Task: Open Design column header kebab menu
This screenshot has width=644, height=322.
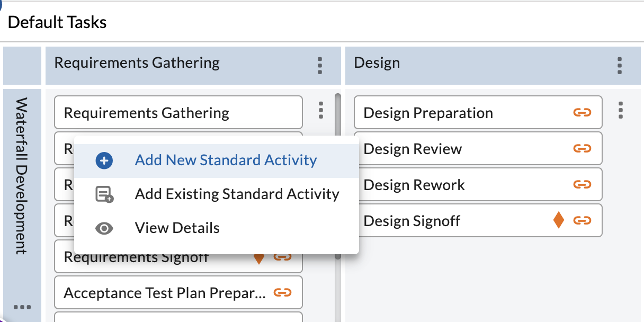Action: [x=619, y=65]
